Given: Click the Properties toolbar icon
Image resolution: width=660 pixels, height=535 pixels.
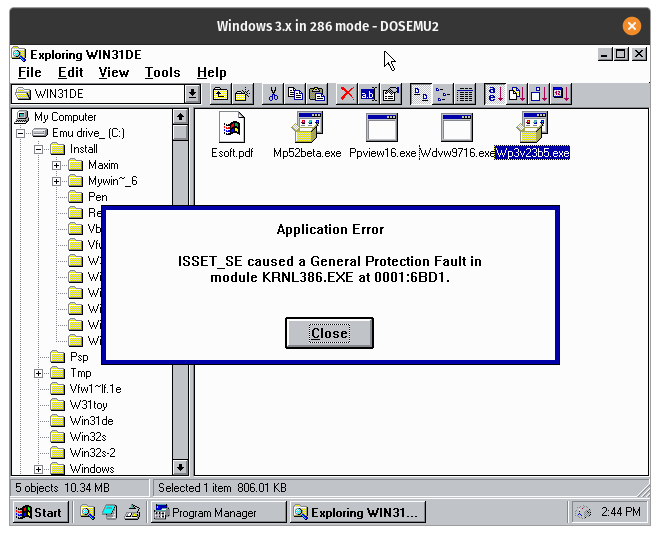Looking at the screenshot, I should click(391, 94).
